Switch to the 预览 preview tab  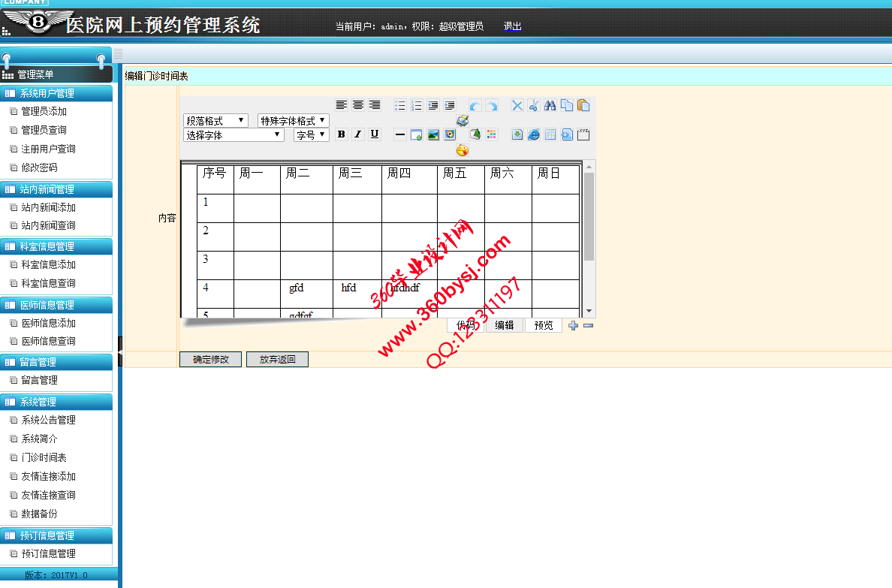(543, 325)
